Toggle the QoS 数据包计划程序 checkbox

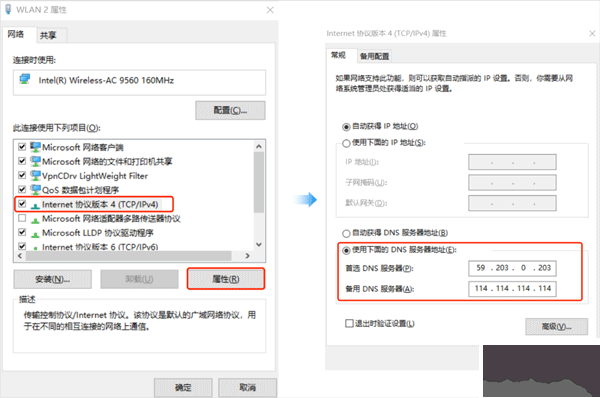[22, 189]
